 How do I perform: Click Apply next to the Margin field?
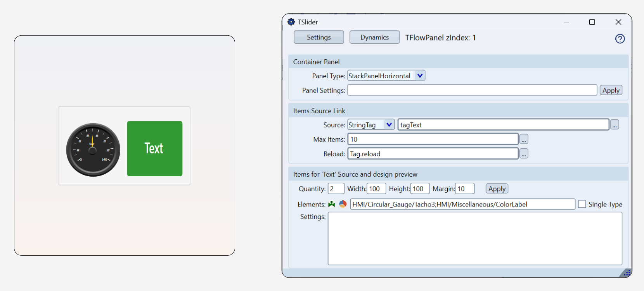[497, 189]
